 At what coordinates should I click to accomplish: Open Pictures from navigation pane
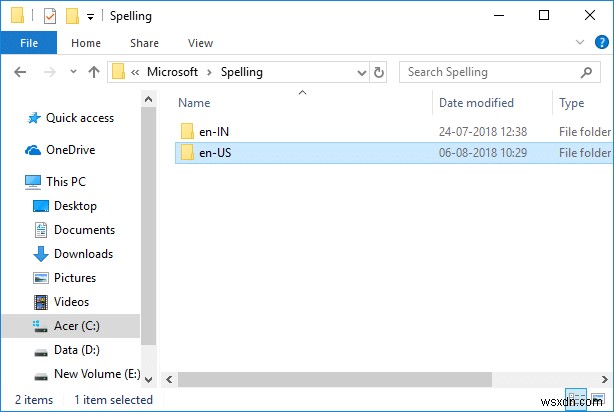pos(75,278)
